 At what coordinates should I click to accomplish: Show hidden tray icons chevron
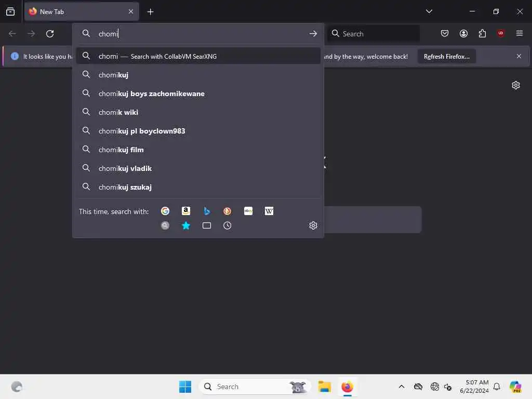coord(402,387)
